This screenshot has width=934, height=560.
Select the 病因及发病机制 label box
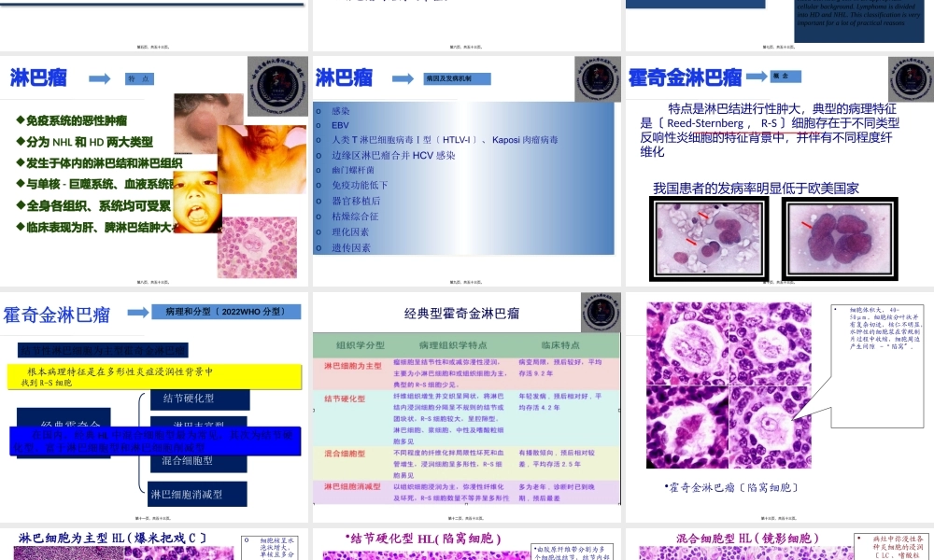(453, 78)
